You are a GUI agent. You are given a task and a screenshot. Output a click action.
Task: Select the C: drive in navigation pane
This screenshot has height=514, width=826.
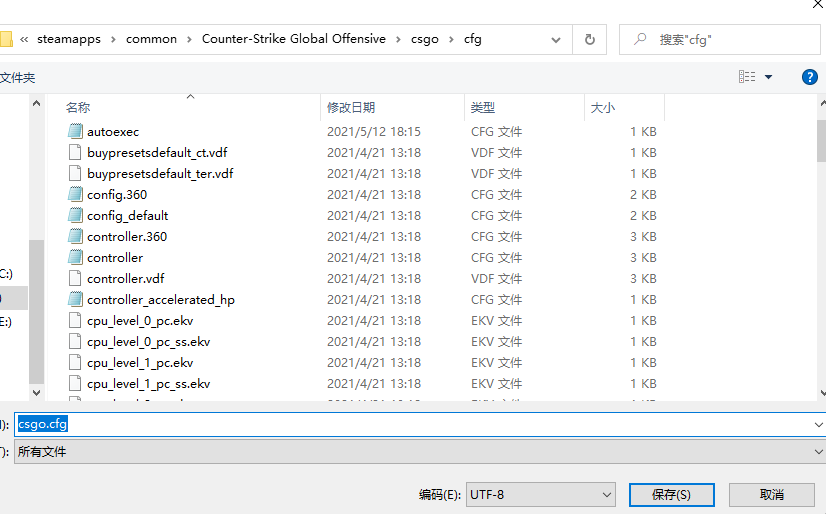tap(6, 274)
